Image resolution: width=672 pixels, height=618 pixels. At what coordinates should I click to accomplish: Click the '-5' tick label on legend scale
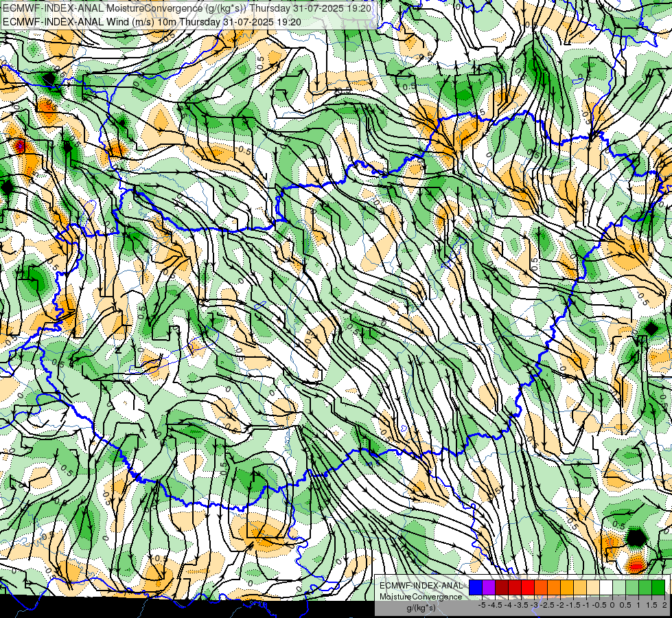tap(482, 605)
